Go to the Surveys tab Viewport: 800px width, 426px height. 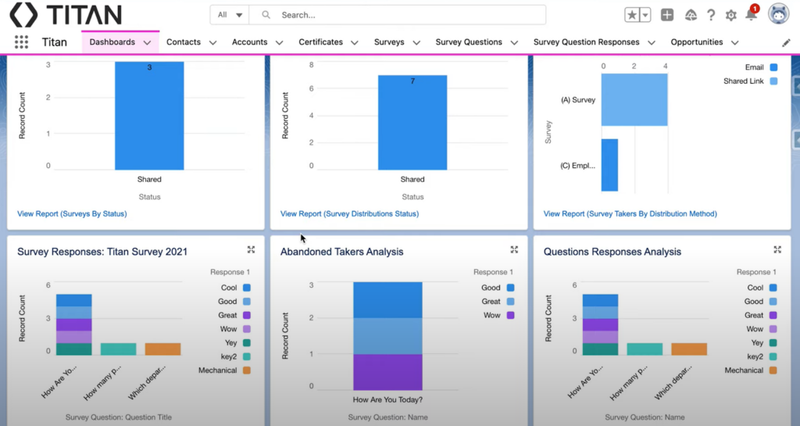[x=389, y=42]
